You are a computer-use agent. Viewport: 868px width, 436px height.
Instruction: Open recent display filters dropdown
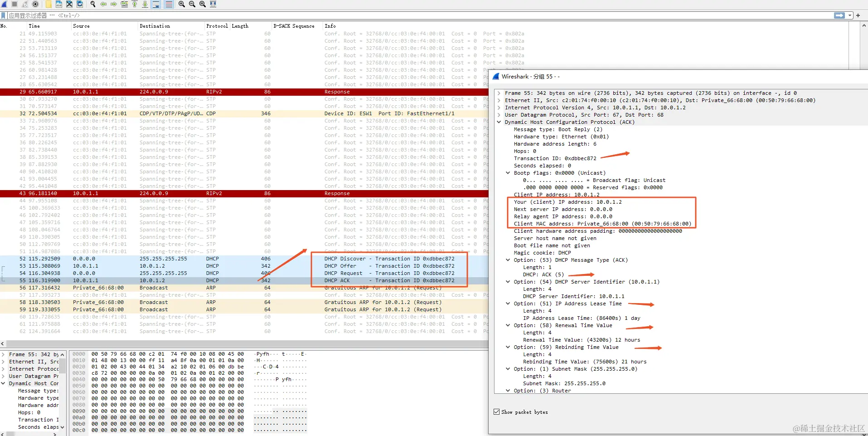[850, 15]
